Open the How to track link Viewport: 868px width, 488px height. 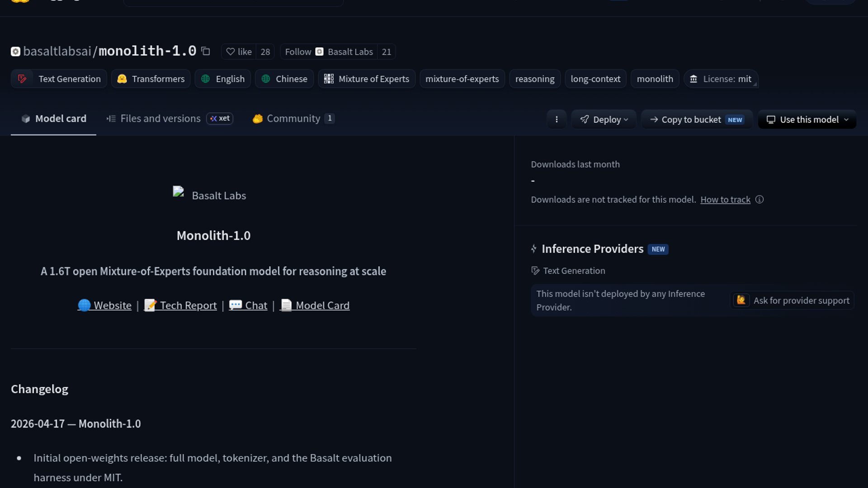[x=725, y=199]
